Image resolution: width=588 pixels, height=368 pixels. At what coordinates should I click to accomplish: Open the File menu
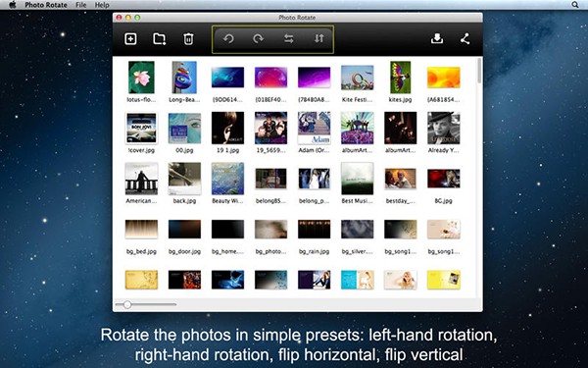80,5
